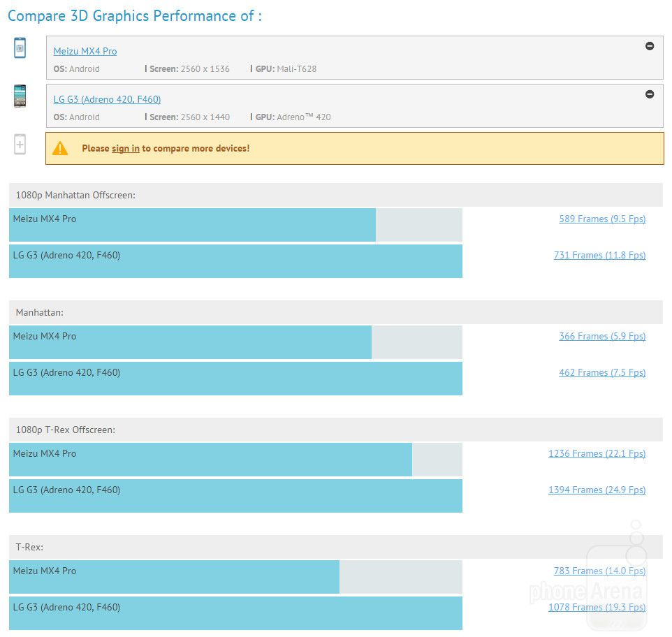The width and height of the screenshot is (672, 637).
Task: Click the Meizu MX4 Pro bar under T-Rex:
Action: pyautogui.click(x=174, y=577)
